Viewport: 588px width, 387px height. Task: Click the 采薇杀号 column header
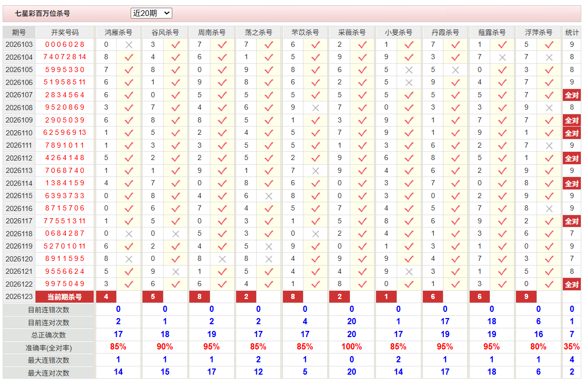click(352, 32)
